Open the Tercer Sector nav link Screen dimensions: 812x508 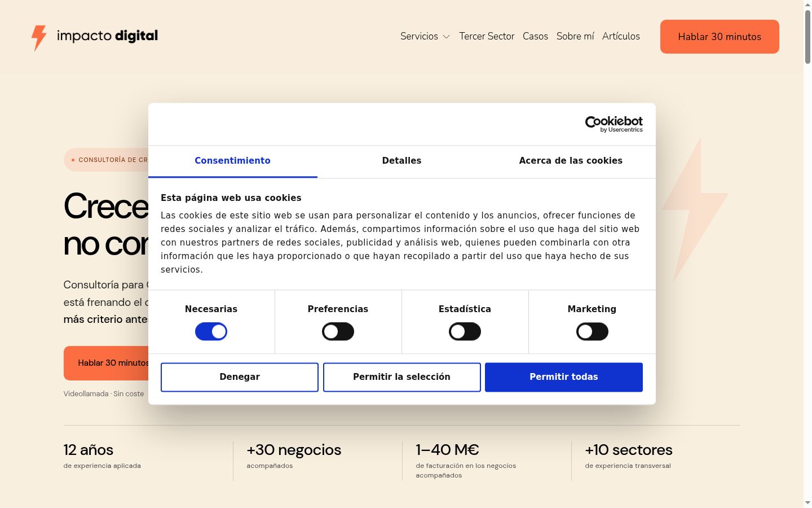tap(487, 36)
